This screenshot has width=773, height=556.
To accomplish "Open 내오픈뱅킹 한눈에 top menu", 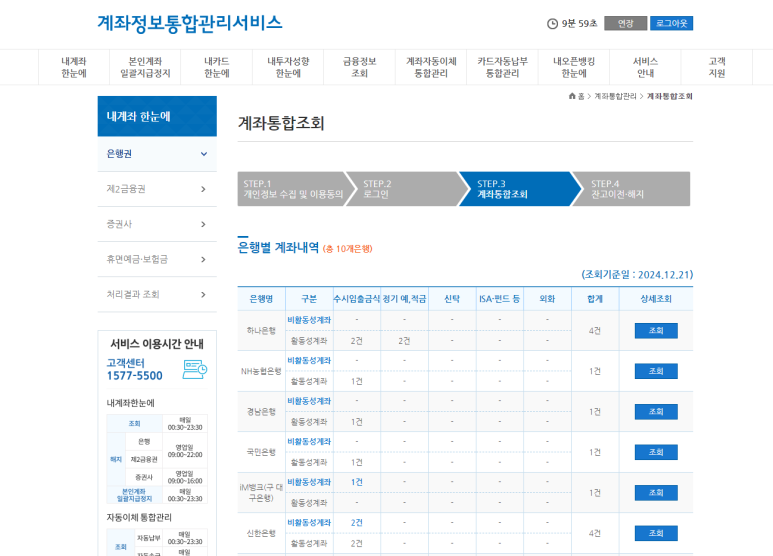I will (x=574, y=67).
